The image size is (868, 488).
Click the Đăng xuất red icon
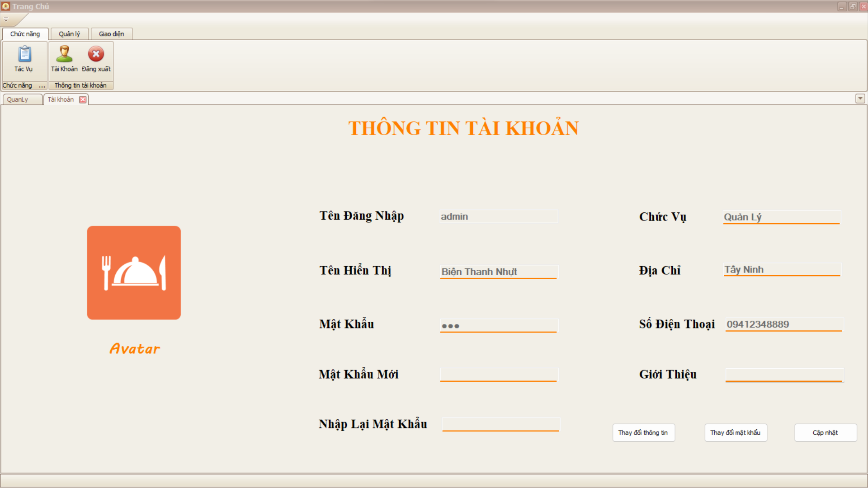coord(96,54)
